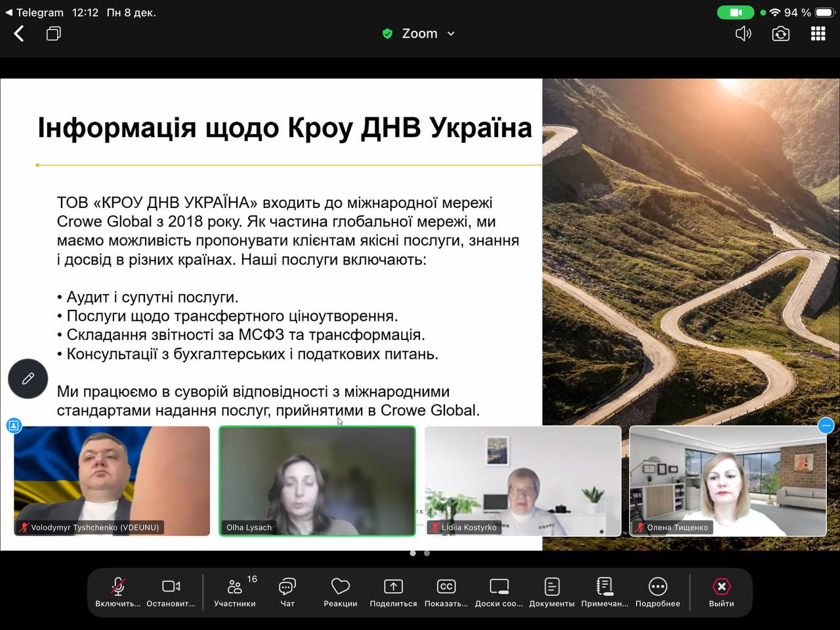840x630 pixels.
Task: Open Участники showing 16 participants
Action: 234,591
